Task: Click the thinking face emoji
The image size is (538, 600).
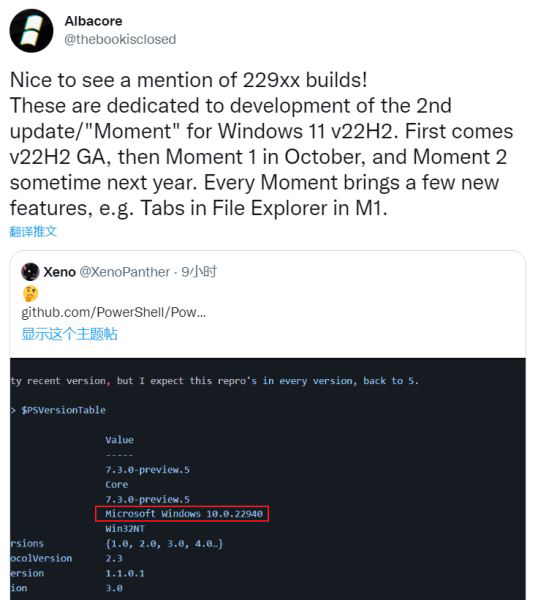Action: tap(30, 294)
